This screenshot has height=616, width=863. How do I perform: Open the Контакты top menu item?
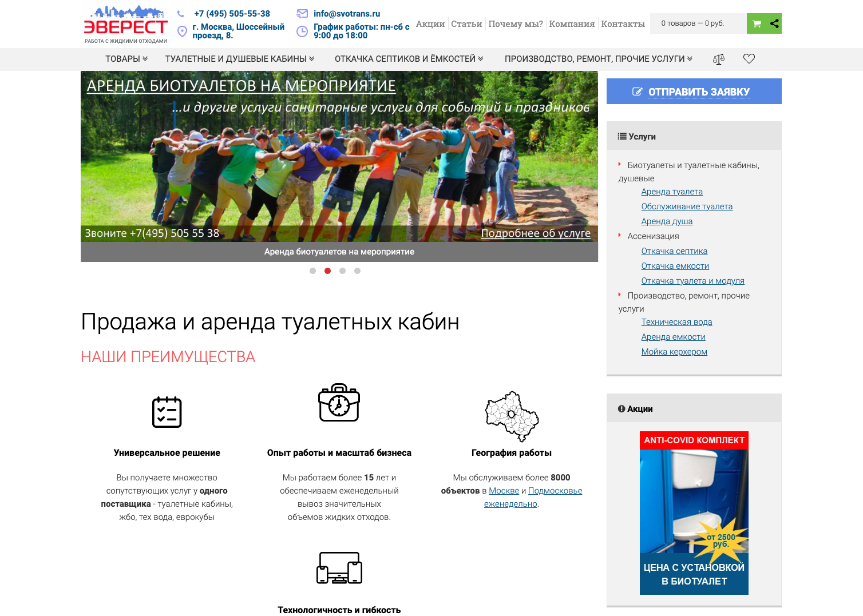pos(623,24)
